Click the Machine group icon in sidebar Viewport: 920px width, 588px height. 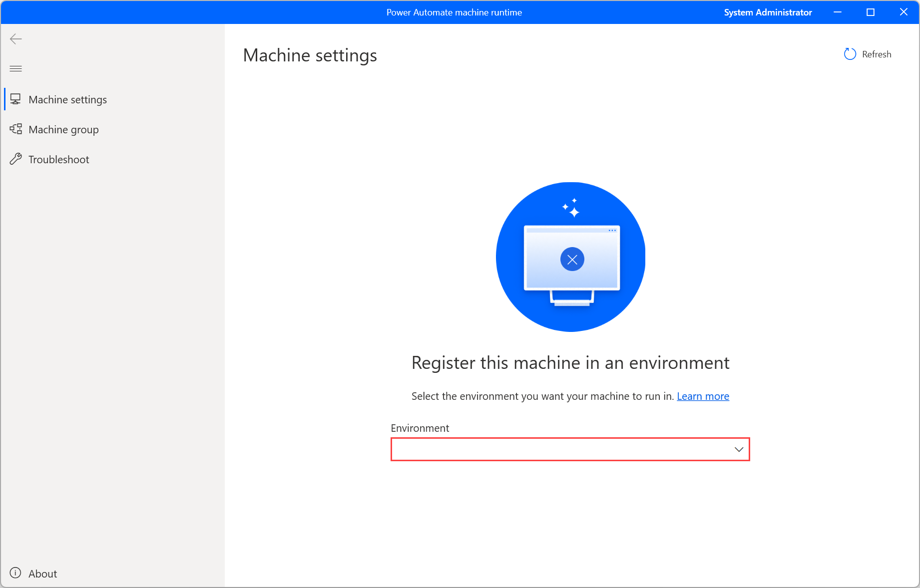pos(15,129)
